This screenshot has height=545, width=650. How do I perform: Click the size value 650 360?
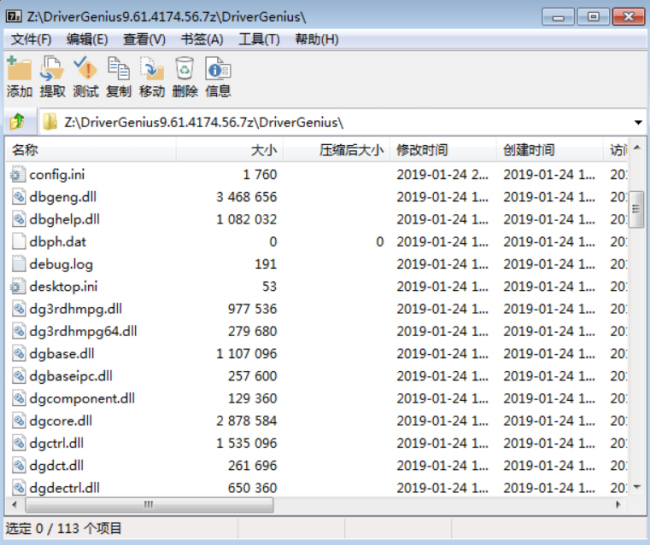[x=252, y=488]
